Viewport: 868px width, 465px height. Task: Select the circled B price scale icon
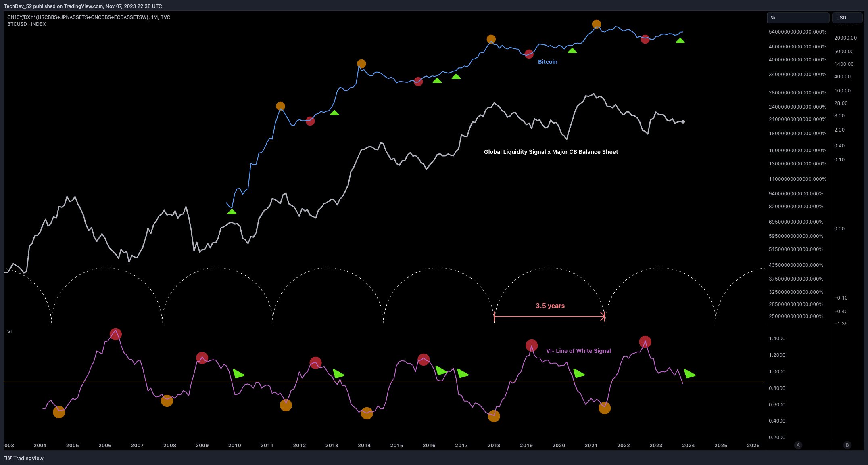847,445
